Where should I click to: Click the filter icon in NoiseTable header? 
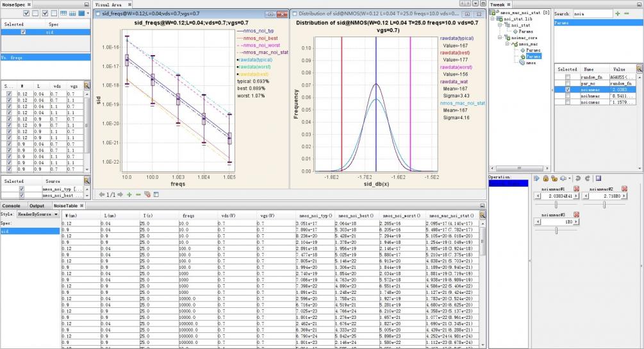[482, 214]
